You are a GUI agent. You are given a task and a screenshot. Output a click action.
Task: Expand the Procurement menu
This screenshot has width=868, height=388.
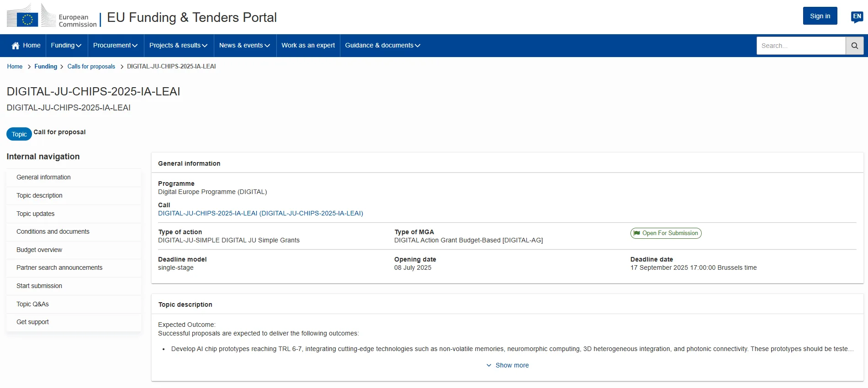click(116, 46)
